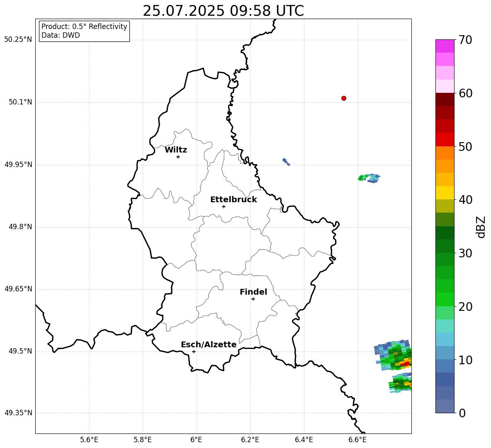The image size is (491, 448).
Task: Click the 0 value on colorbar
Action: pos(462,413)
